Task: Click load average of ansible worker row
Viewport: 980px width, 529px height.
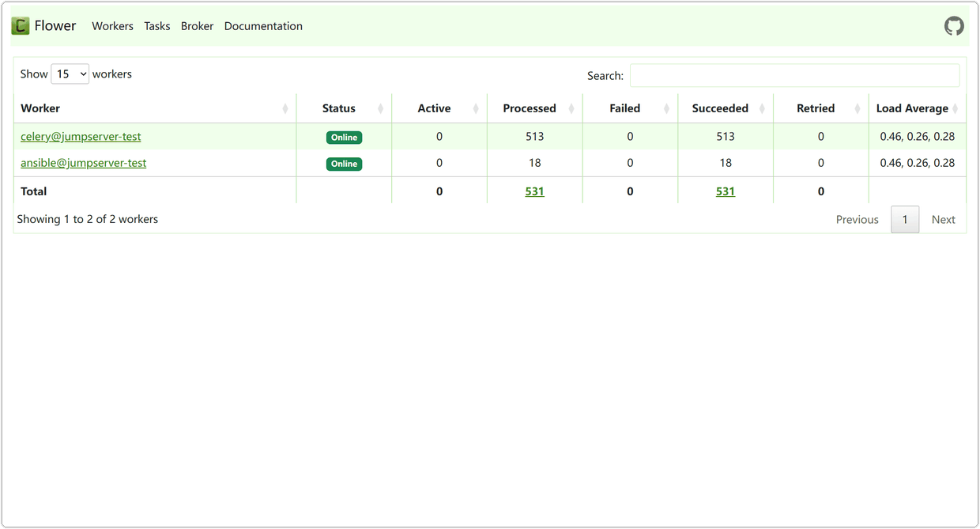Action: click(x=918, y=163)
